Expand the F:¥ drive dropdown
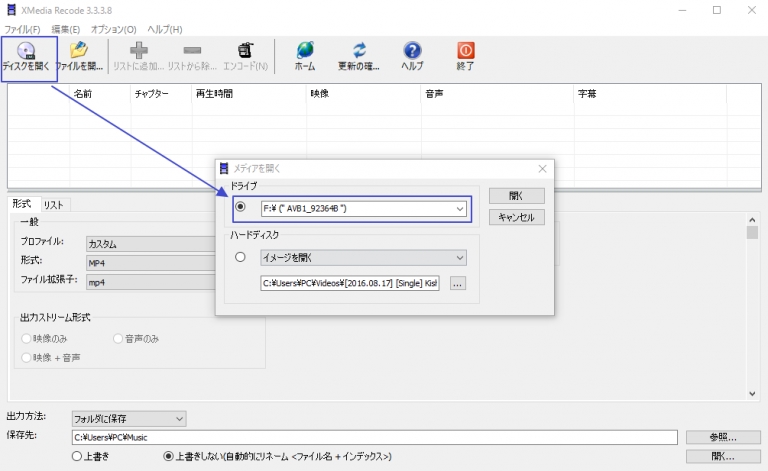768x471 pixels. click(459, 209)
